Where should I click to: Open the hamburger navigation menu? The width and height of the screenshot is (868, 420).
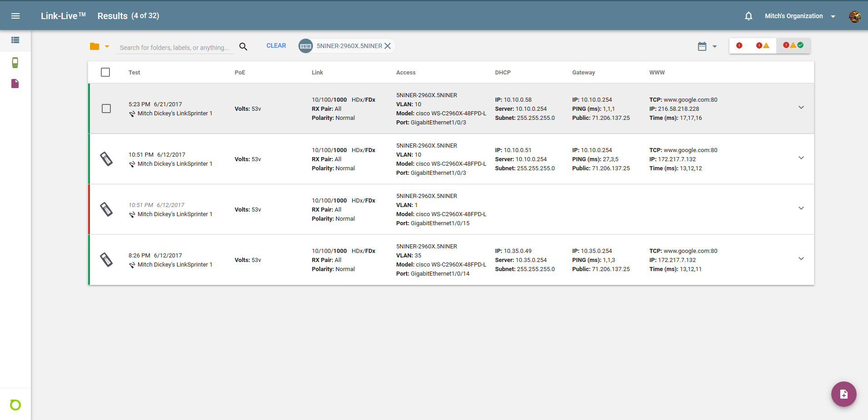(15, 16)
